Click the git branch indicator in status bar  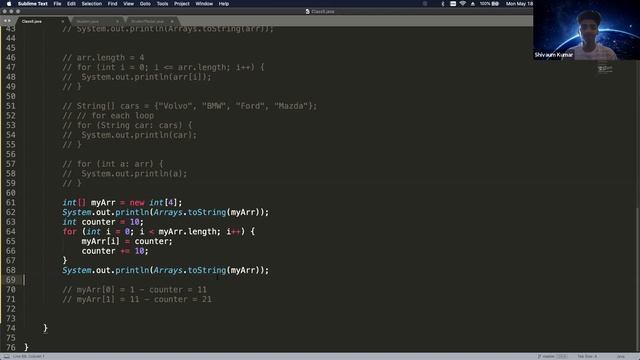[x=552, y=356]
